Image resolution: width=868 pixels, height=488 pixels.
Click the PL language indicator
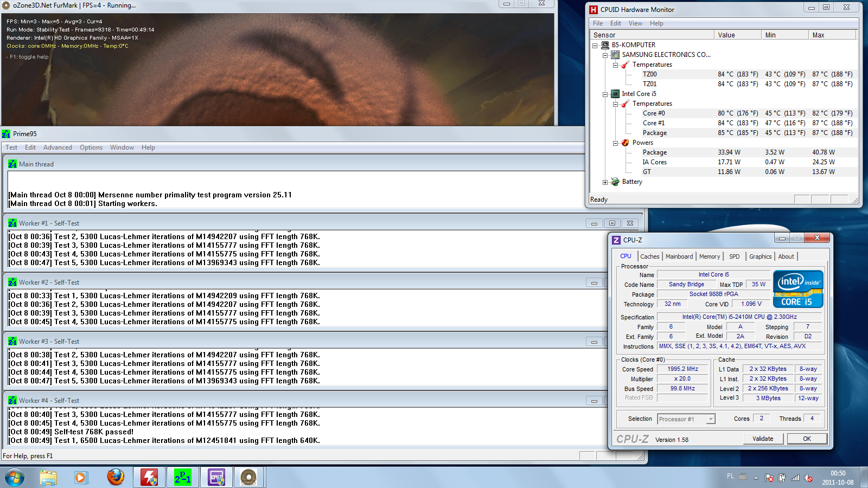pyautogui.click(x=730, y=476)
